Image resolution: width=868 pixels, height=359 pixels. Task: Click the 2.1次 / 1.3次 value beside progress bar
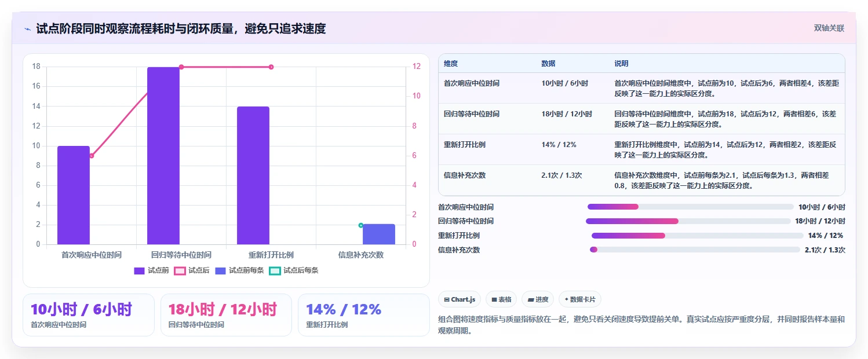(825, 250)
